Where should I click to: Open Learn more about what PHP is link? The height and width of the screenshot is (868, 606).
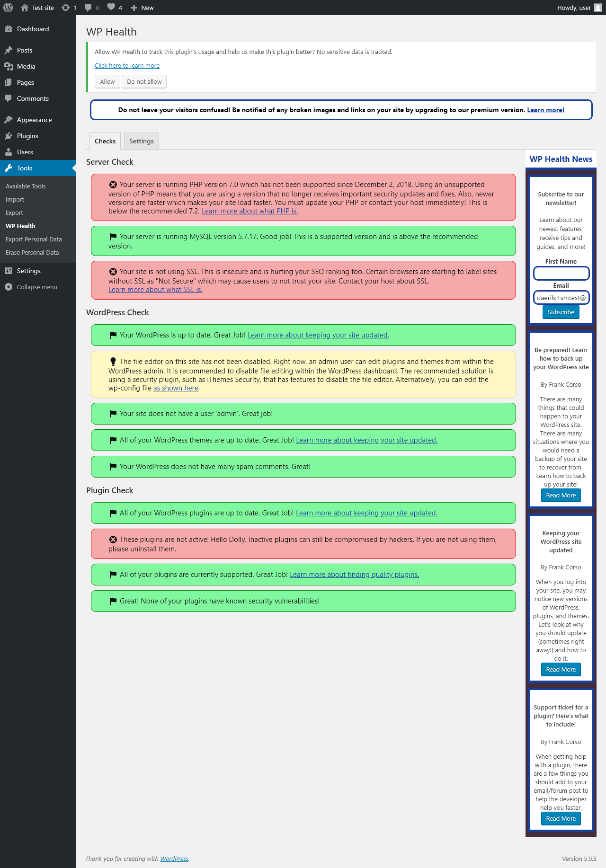pyautogui.click(x=250, y=211)
